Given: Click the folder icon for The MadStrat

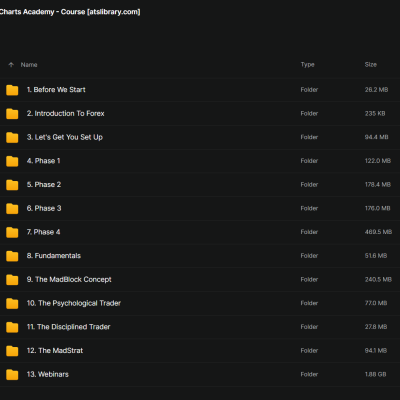Looking at the screenshot, I should point(12,350).
